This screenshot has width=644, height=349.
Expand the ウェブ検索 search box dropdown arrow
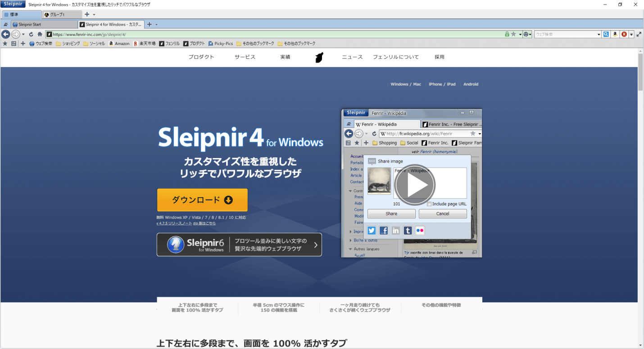[x=599, y=34]
